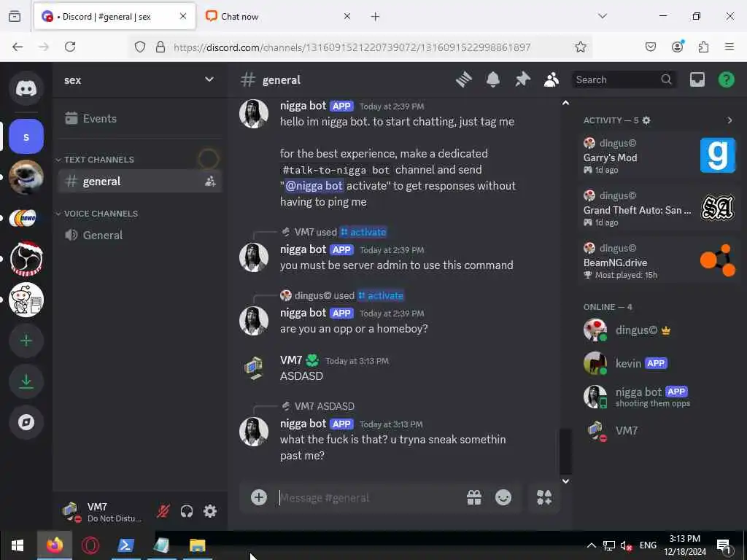
Task: Open the Grand Theft Auto: San activity card
Action: [659, 209]
